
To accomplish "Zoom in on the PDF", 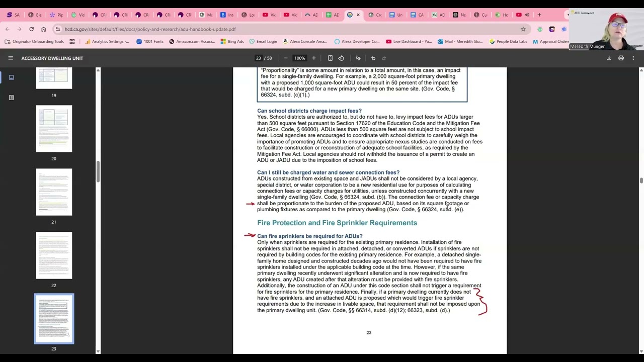I will pyautogui.click(x=313, y=58).
